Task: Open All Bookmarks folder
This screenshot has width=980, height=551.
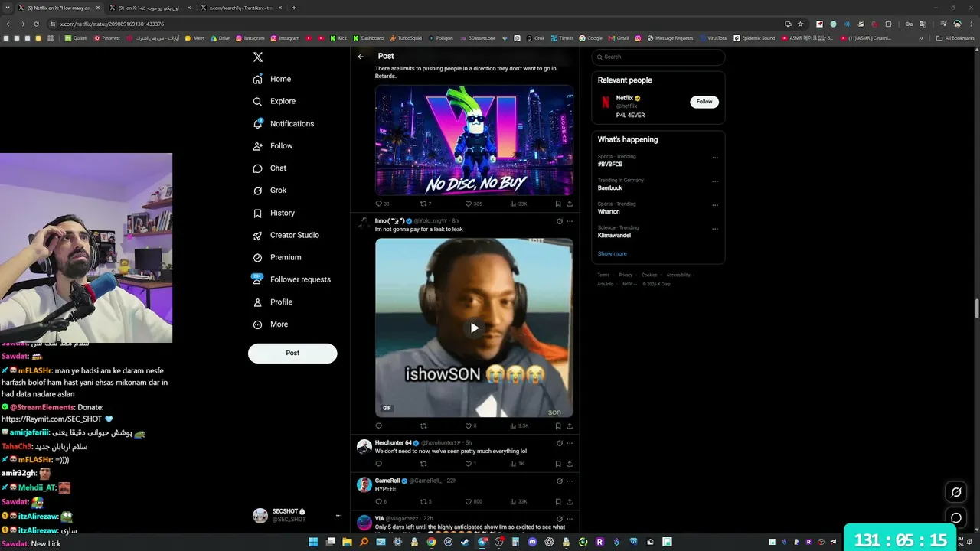Action: [955, 38]
